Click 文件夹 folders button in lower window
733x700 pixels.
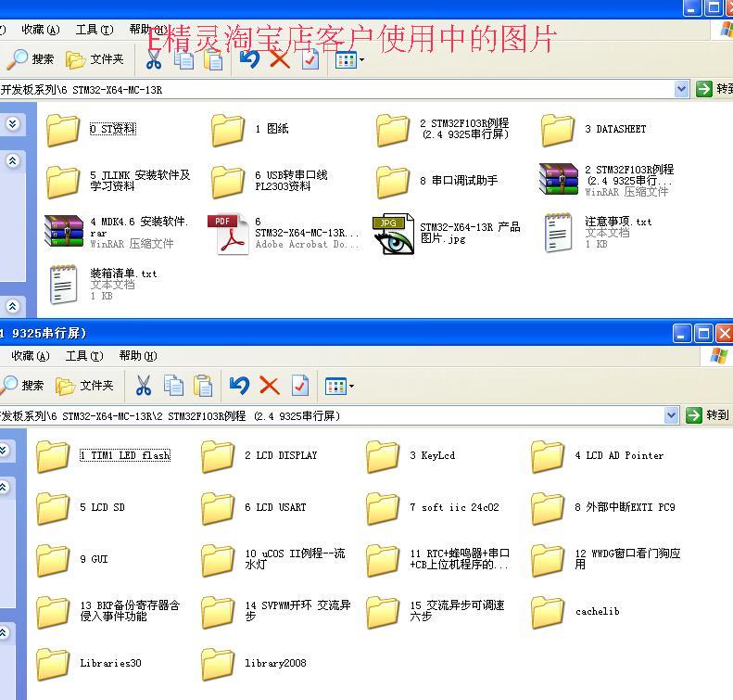click(x=84, y=386)
